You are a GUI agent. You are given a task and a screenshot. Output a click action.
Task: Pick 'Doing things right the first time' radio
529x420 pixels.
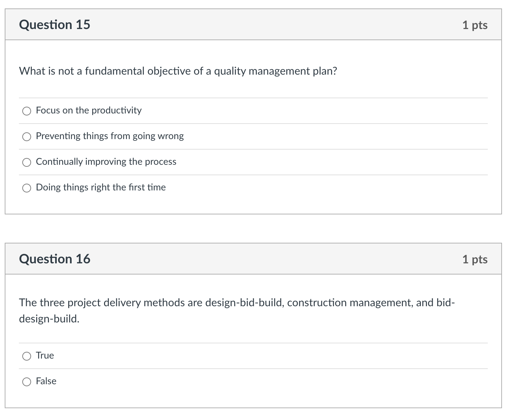point(27,188)
